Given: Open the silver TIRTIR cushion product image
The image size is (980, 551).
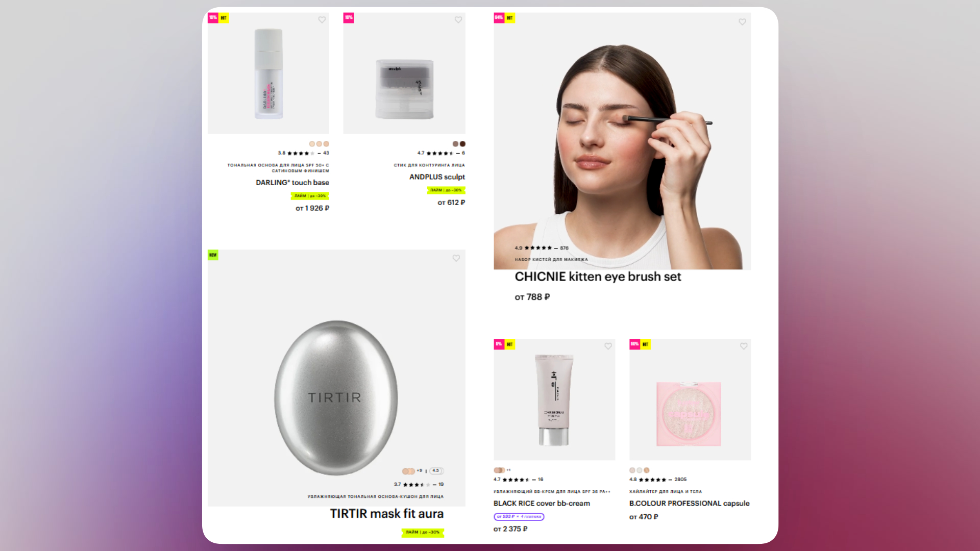Looking at the screenshot, I should (336, 398).
